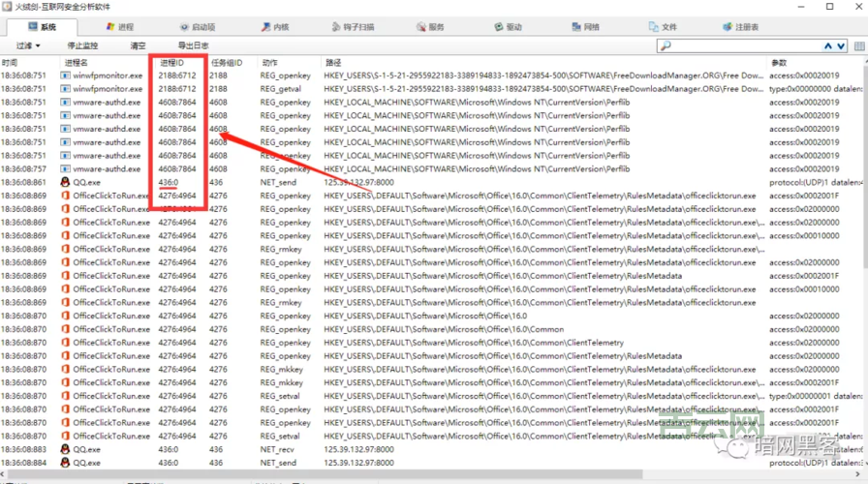The width and height of the screenshot is (868, 484).
Task: Click the 进程 tab's window icon
Action: click(110, 28)
